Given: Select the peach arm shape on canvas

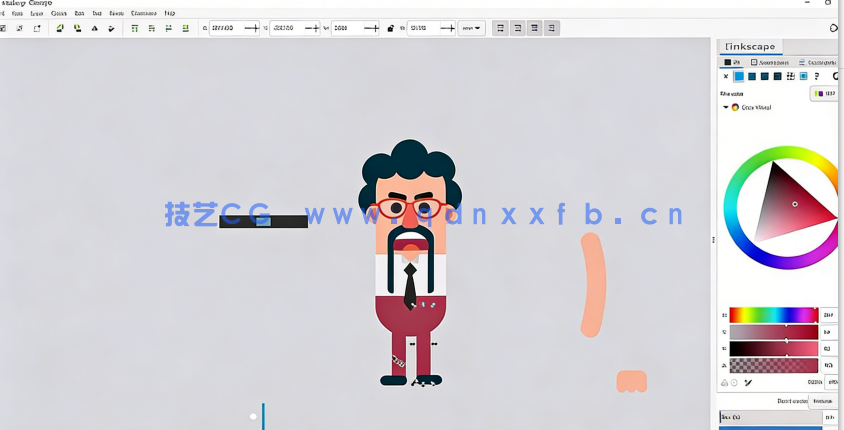Looking at the screenshot, I should 593,285.
